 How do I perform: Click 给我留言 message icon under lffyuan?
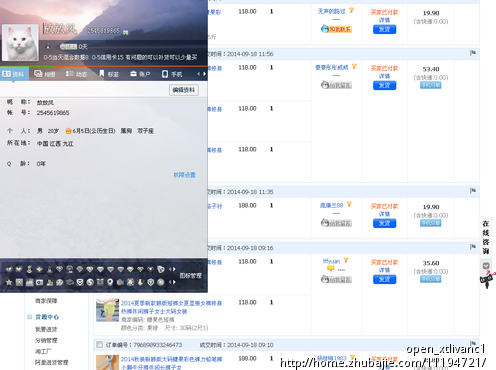pyautogui.click(x=336, y=279)
